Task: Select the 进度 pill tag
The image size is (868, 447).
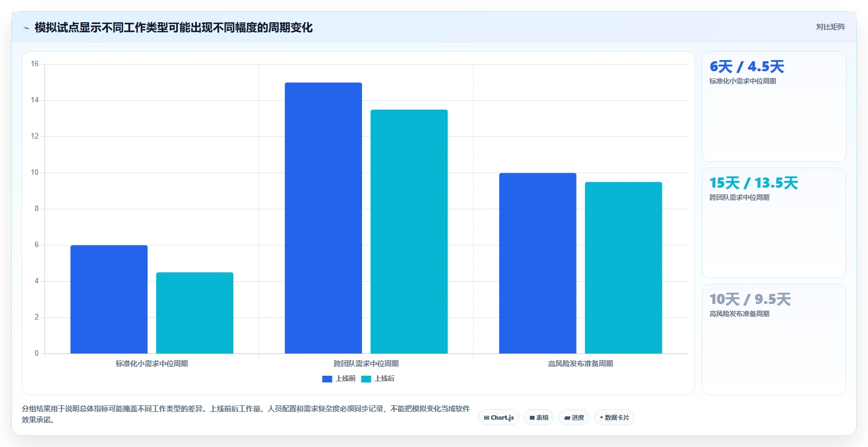Action: (x=574, y=417)
